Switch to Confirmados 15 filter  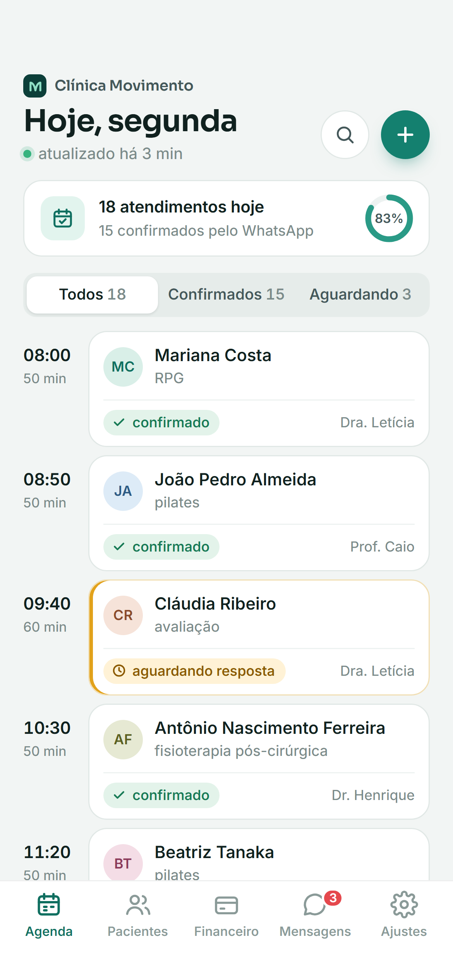point(226,295)
